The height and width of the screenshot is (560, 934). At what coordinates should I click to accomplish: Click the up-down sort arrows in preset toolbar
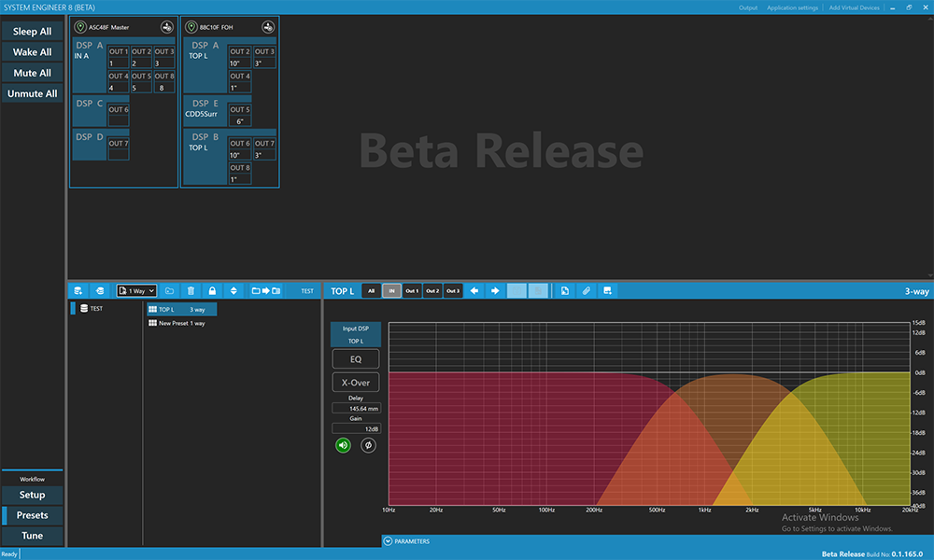click(234, 291)
